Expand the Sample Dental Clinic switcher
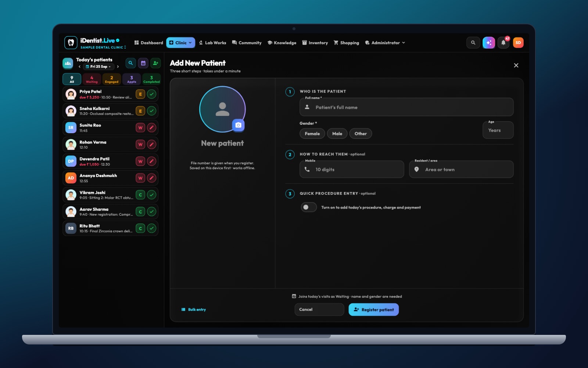The height and width of the screenshot is (368, 588). point(103,47)
